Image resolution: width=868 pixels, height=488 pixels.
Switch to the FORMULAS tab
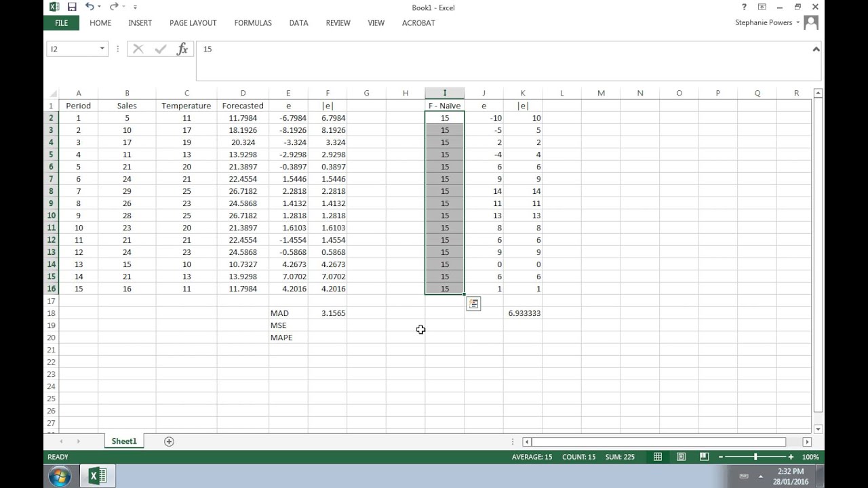[253, 22]
